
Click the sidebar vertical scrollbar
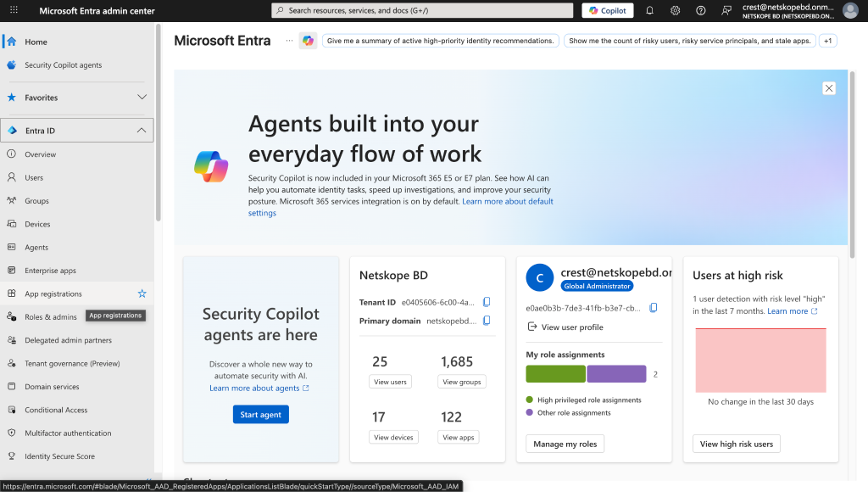coord(159,122)
